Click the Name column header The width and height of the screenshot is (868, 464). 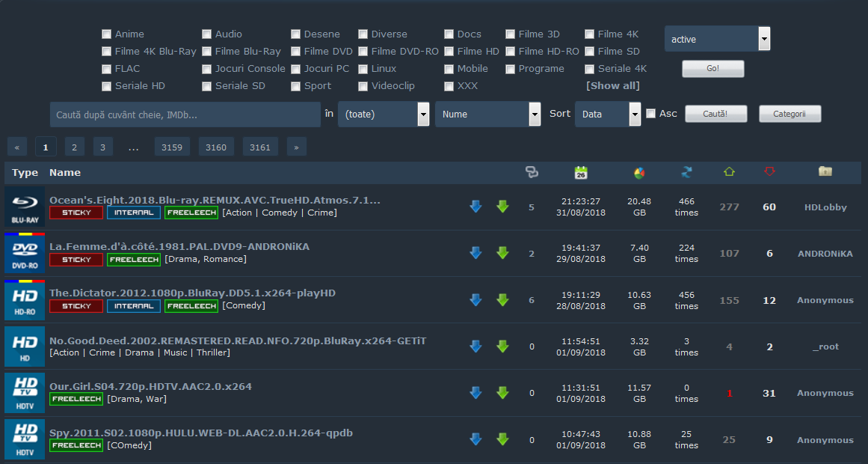(65, 172)
